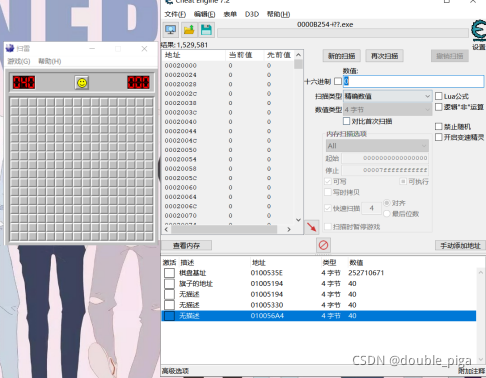486x378 pixels.
Task: Toggle the 写时拷贝 checkbox
Action: click(328, 192)
